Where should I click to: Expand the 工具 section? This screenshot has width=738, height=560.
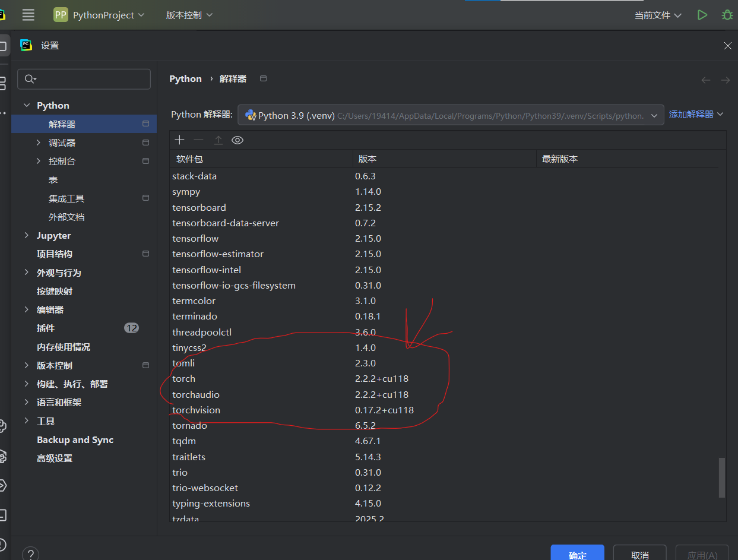[x=26, y=421]
